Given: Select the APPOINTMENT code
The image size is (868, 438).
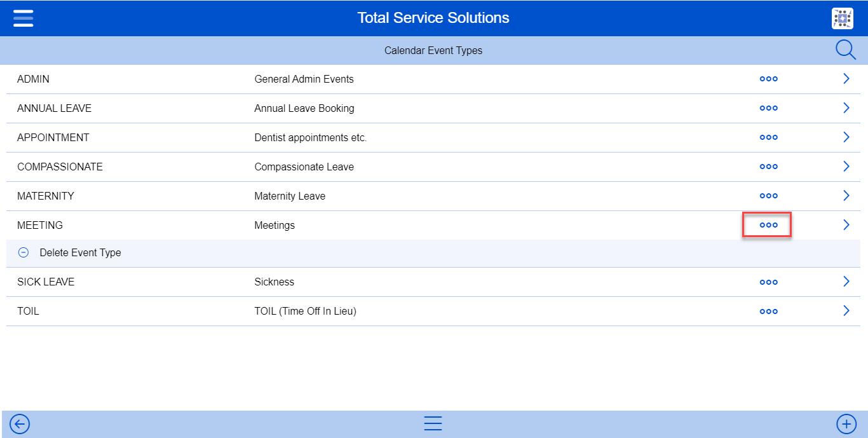Looking at the screenshot, I should [53, 138].
